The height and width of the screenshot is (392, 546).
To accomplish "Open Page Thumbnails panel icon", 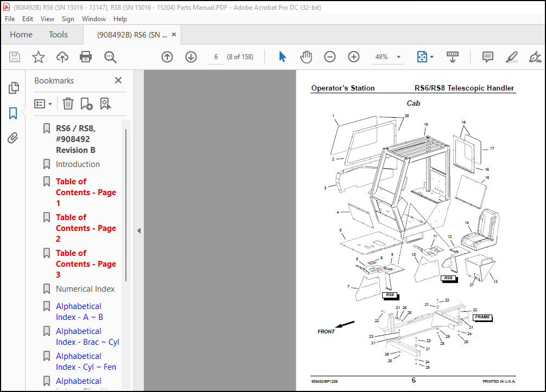I will coord(13,88).
